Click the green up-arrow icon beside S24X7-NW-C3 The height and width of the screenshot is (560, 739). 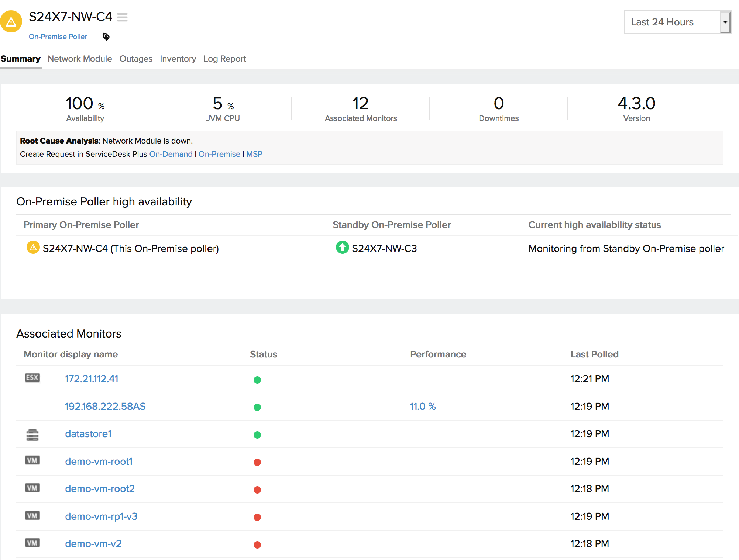[342, 247]
